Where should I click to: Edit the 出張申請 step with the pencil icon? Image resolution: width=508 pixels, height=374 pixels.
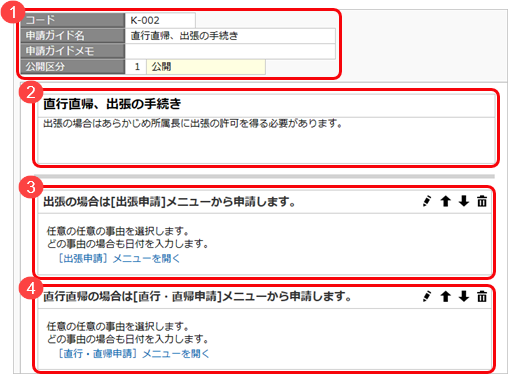[427, 201]
